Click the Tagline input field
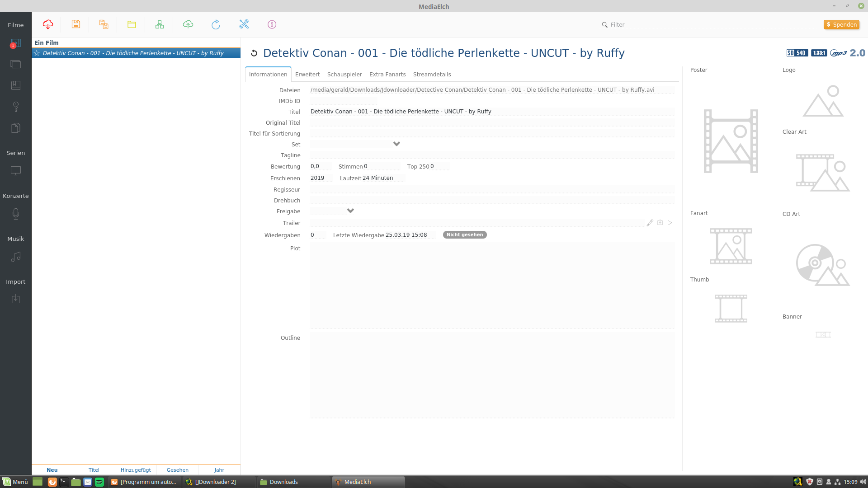868x488 pixels. click(492, 155)
